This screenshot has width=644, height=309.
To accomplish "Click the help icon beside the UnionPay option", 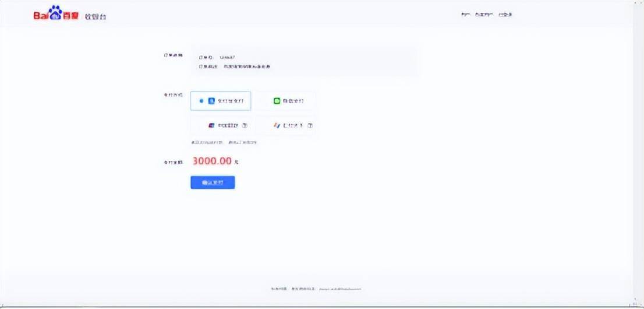I will coord(245,125).
